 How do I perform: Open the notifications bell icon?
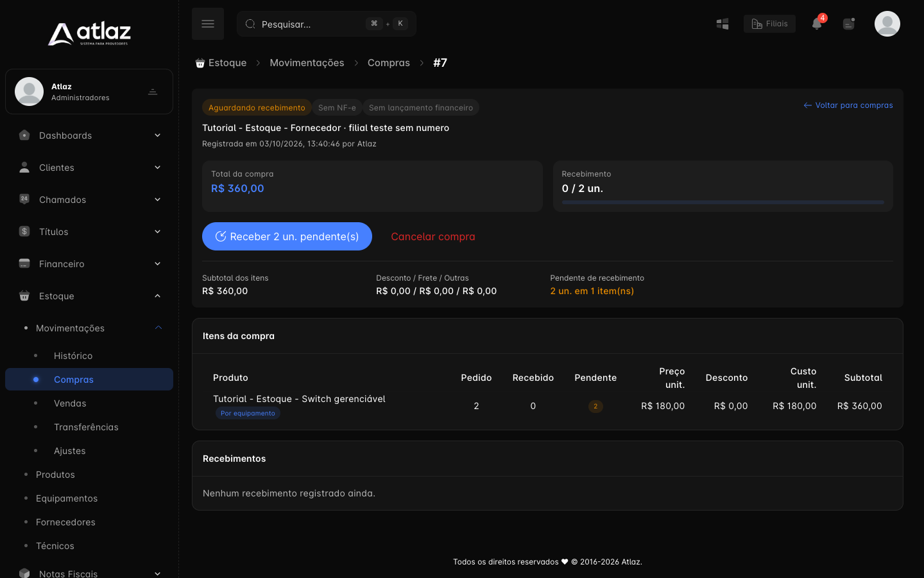click(817, 24)
